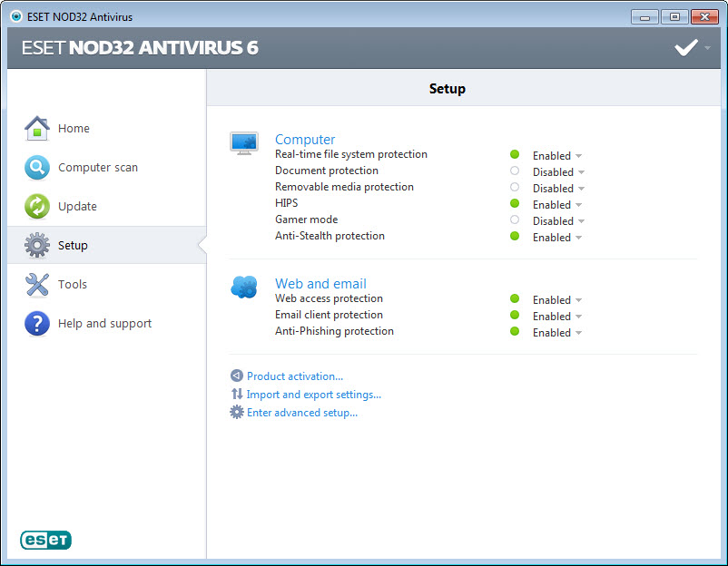Screen dimensions: 728x566
Task: Click the Anti-Phishing protection label
Action: click(x=334, y=331)
